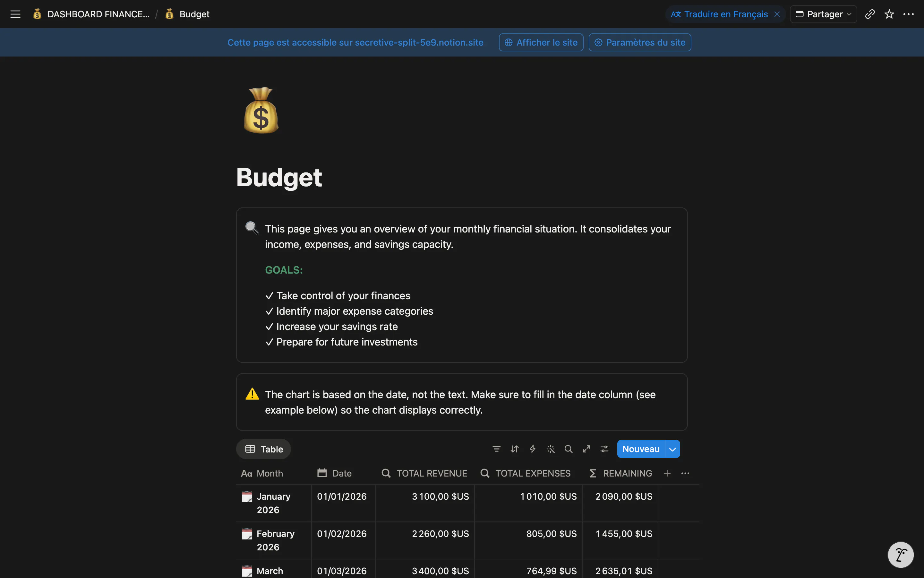
Task: Open the database sort icon
Action: click(515, 449)
